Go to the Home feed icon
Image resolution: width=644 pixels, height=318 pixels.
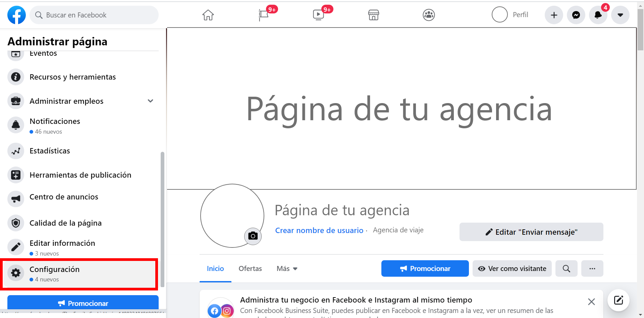point(208,15)
